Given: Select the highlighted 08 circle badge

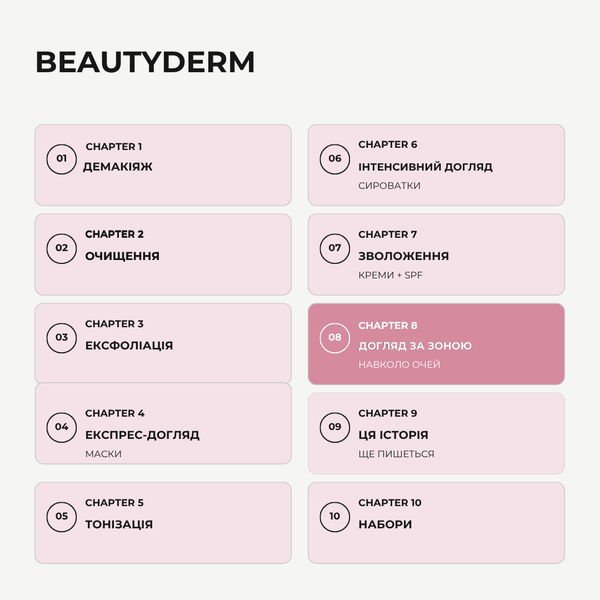Looking at the screenshot, I should click(334, 338).
